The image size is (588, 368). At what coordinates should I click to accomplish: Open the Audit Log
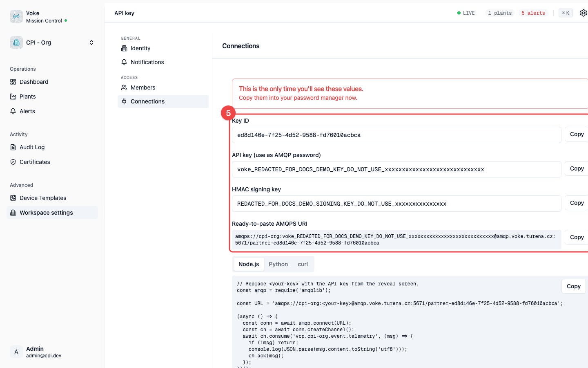click(x=52, y=147)
